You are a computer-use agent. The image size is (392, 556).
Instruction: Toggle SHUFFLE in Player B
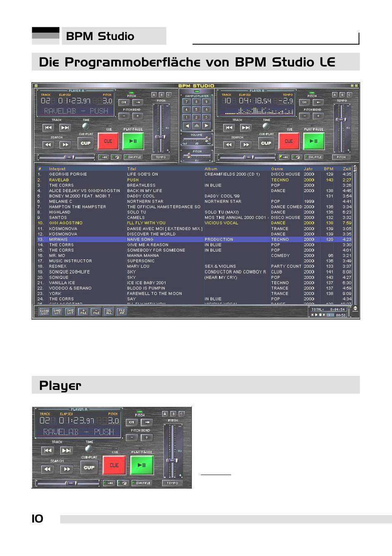[x=313, y=157]
